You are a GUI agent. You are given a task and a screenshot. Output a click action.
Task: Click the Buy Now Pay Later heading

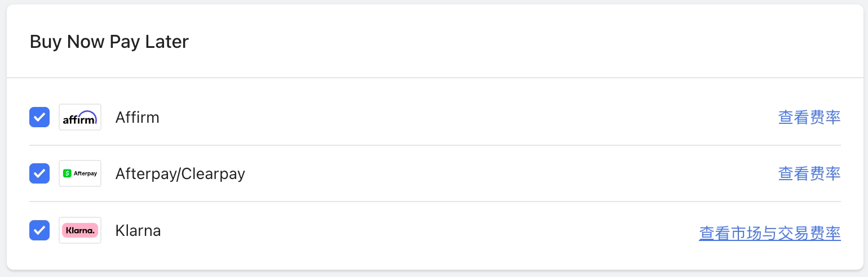coord(109,42)
